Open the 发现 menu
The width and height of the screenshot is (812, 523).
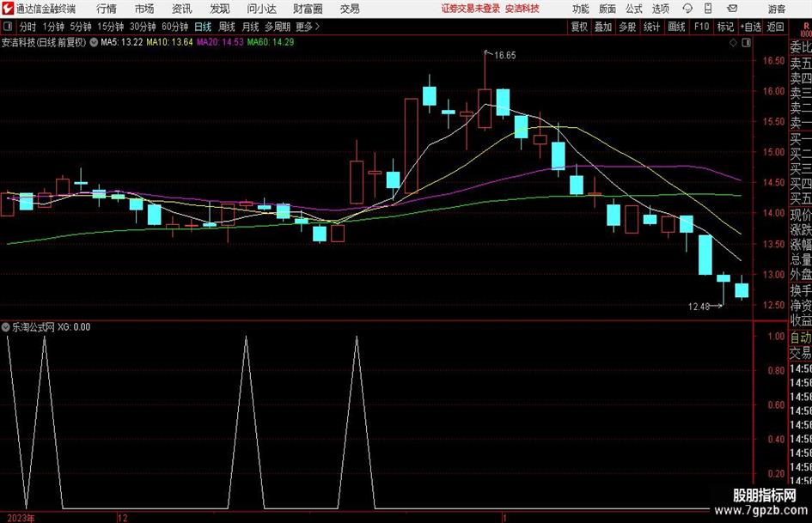point(220,9)
